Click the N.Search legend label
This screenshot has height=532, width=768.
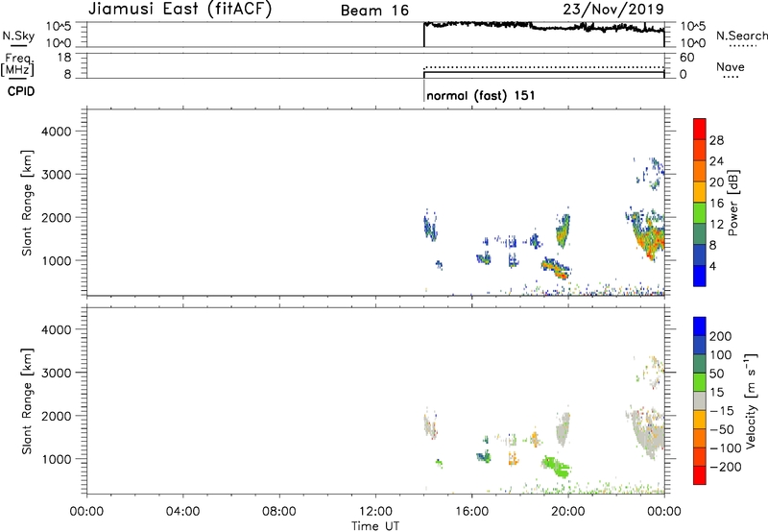741,36
